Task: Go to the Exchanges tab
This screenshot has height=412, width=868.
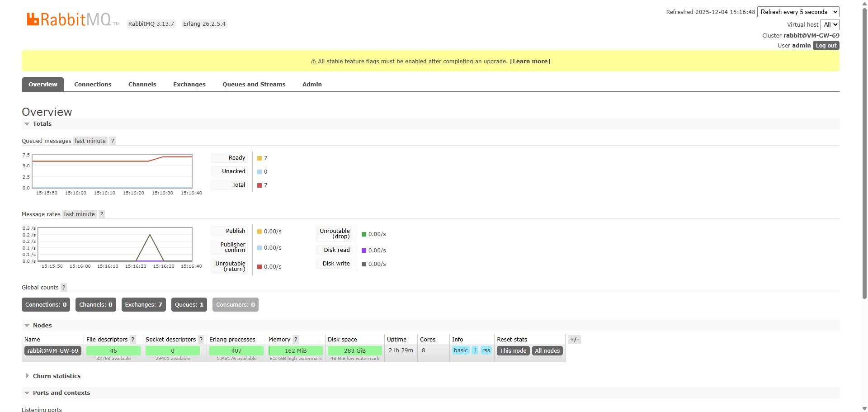Action: (x=189, y=85)
